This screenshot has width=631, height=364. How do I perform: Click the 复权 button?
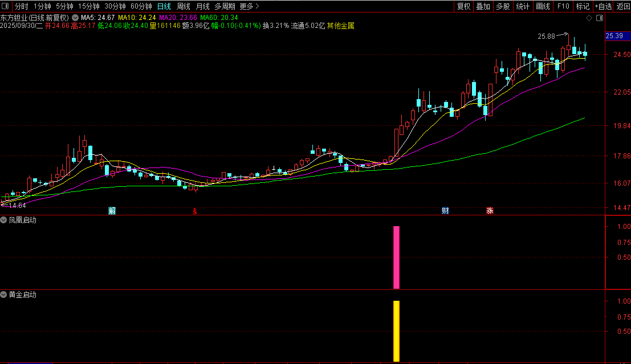463,6
